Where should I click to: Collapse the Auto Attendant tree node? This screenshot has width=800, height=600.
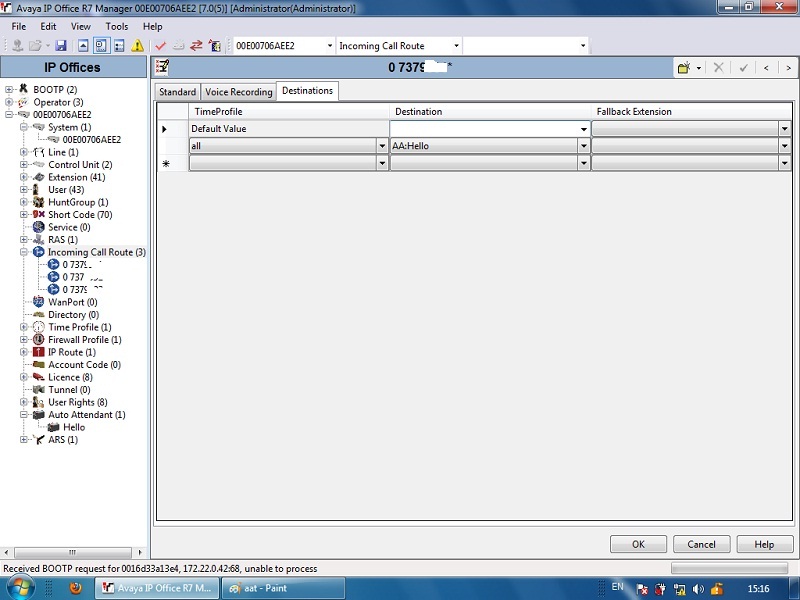[x=24, y=415]
